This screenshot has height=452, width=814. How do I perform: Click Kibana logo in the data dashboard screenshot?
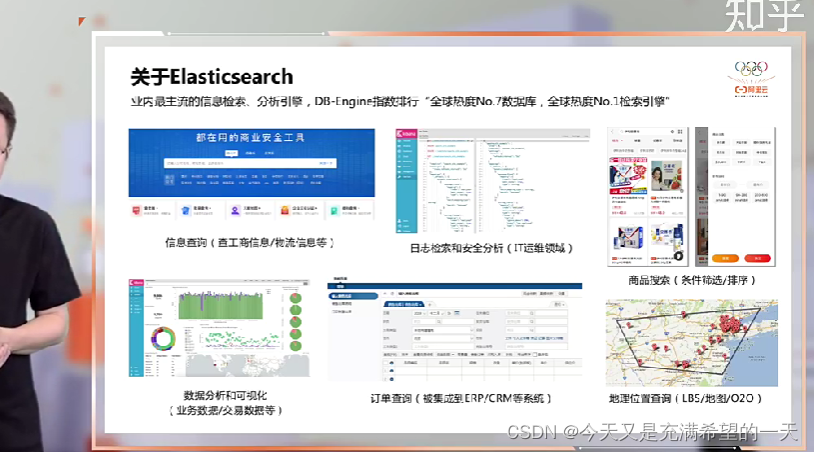pyautogui.click(x=136, y=282)
